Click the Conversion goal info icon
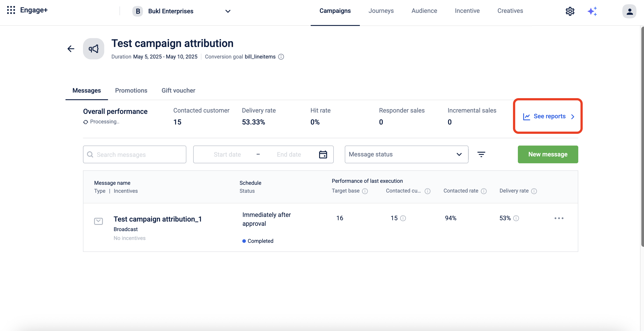The height and width of the screenshot is (331, 644). click(x=281, y=57)
